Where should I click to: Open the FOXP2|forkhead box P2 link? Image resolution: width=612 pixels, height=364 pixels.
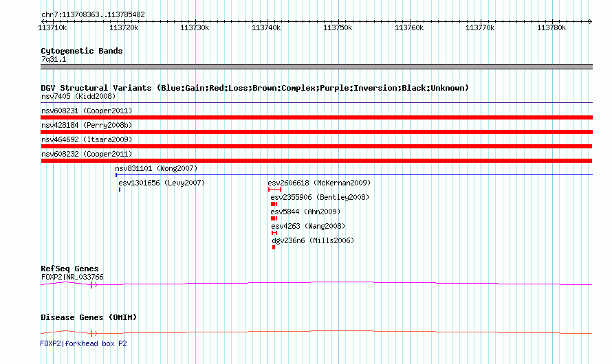[83, 343]
